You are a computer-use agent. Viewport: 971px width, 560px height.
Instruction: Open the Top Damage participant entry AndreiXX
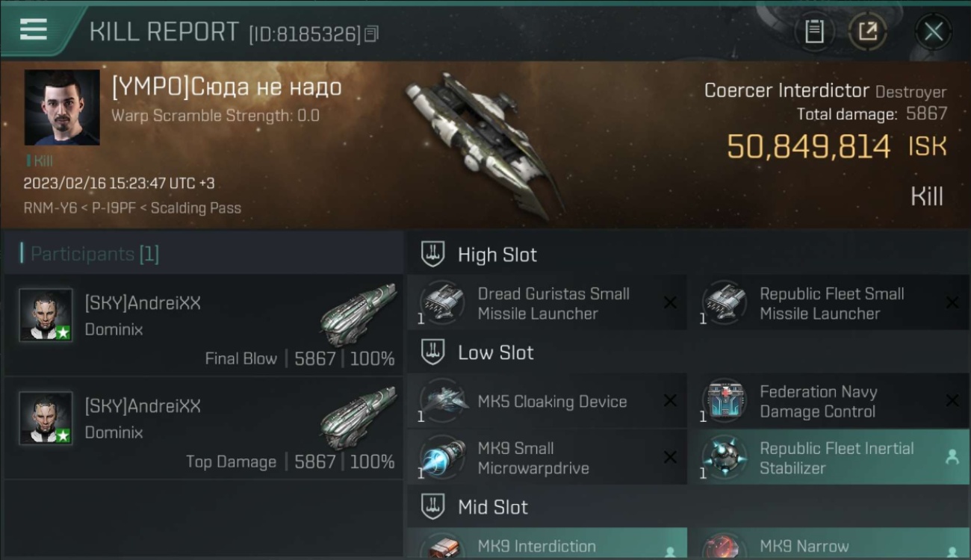click(203, 428)
